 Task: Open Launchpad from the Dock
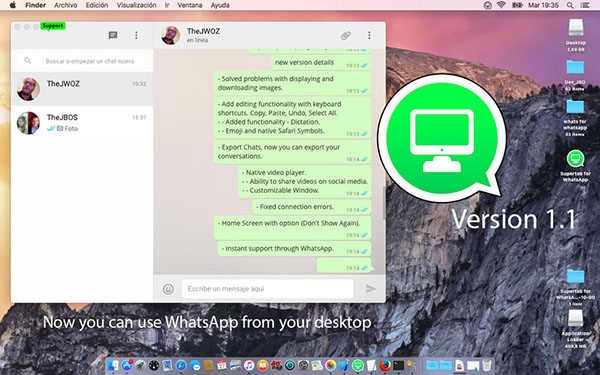(140, 365)
